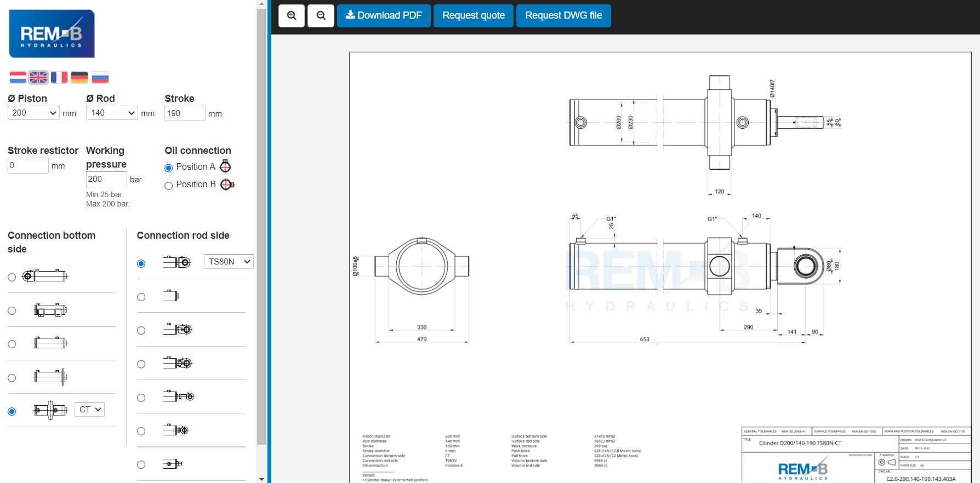Image resolution: width=980 pixels, height=483 pixels.
Task: Select fourth bottom side connection radio
Action: point(12,378)
